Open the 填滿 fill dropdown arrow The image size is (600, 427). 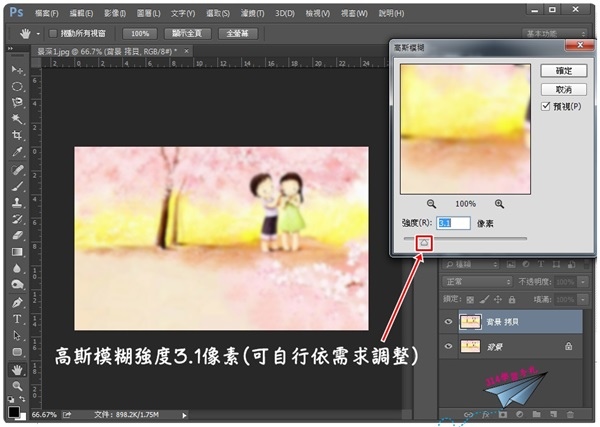click(x=583, y=300)
